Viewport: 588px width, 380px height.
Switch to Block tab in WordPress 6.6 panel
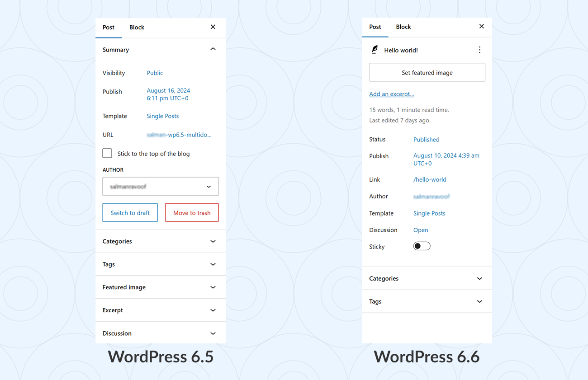[403, 27]
